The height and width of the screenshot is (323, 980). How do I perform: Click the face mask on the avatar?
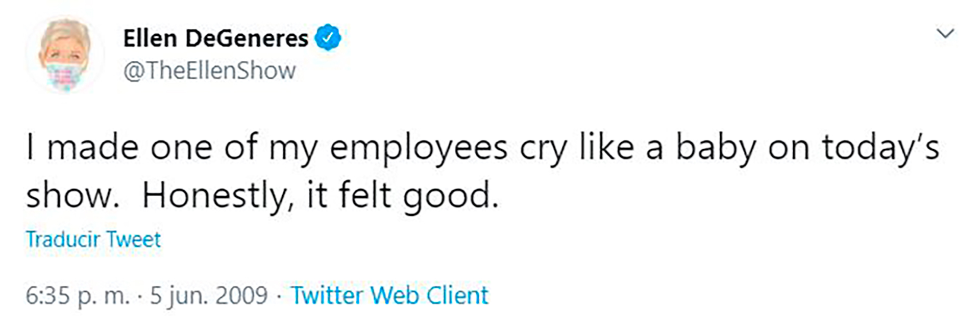click(x=64, y=75)
